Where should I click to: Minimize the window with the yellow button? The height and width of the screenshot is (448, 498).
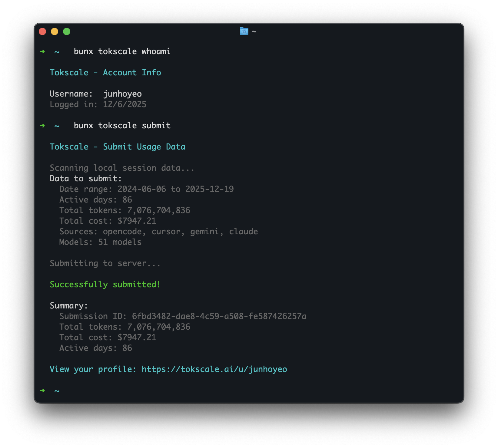pos(55,31)
